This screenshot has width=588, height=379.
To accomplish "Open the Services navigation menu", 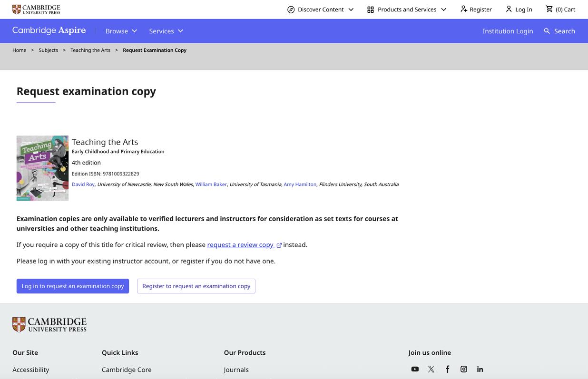I will (166, 31).
